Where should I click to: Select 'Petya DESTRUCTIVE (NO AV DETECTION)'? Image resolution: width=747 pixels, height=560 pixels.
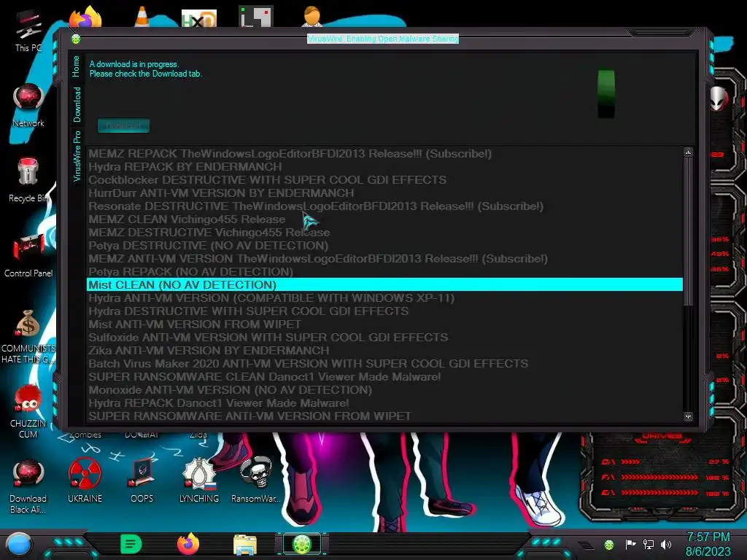[x=385, y=246]
